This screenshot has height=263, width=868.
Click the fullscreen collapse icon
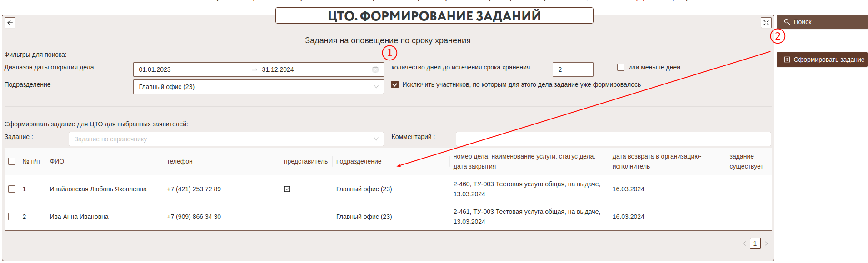766,23
